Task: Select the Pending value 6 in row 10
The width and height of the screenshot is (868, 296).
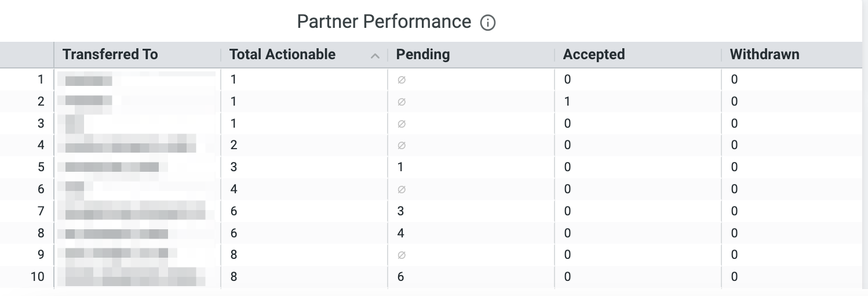Action: (x=400, y=277)
